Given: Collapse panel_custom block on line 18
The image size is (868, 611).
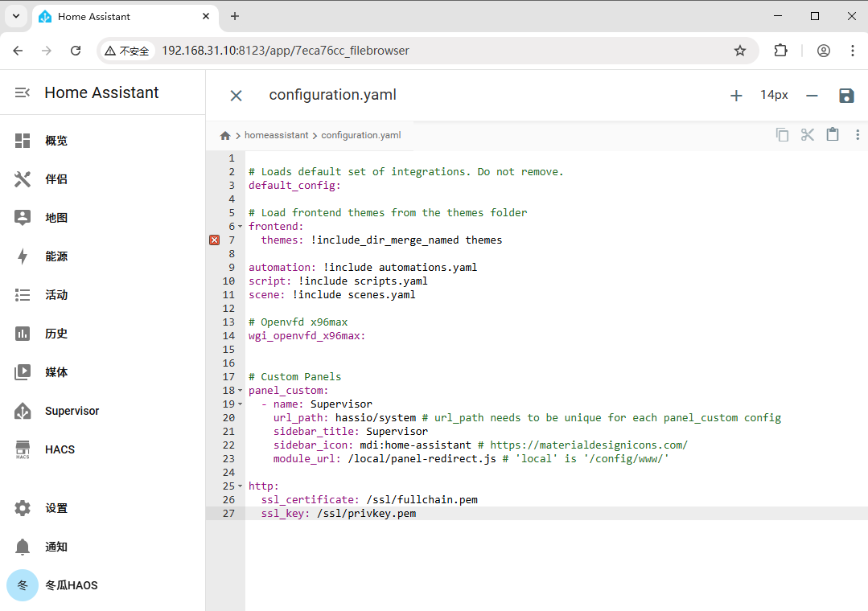Looking at the screenshot, I should [x=240, y=390].
